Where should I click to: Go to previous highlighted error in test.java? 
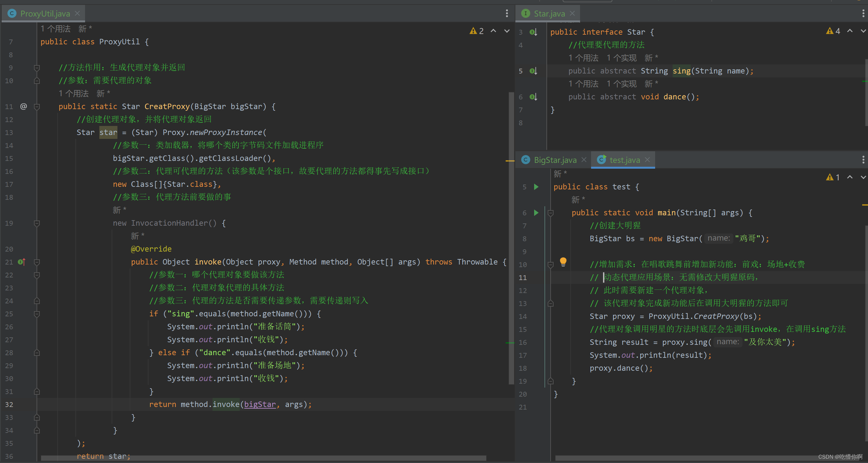tap(850, 177)
